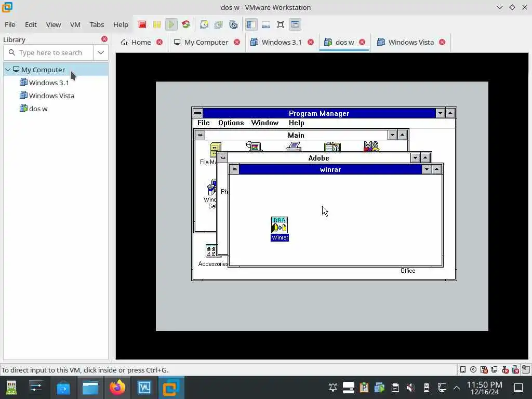
Task: Click the red Power Off toolbar button
Action: click(x=142, y=24)
